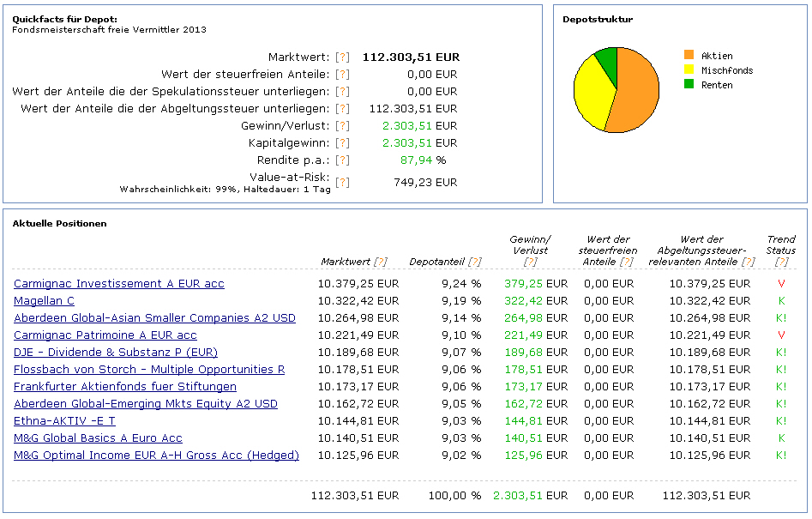Open Ethna-AKTIV -E T position
Viewport: 812px width, 519px height.
(64, 421)
